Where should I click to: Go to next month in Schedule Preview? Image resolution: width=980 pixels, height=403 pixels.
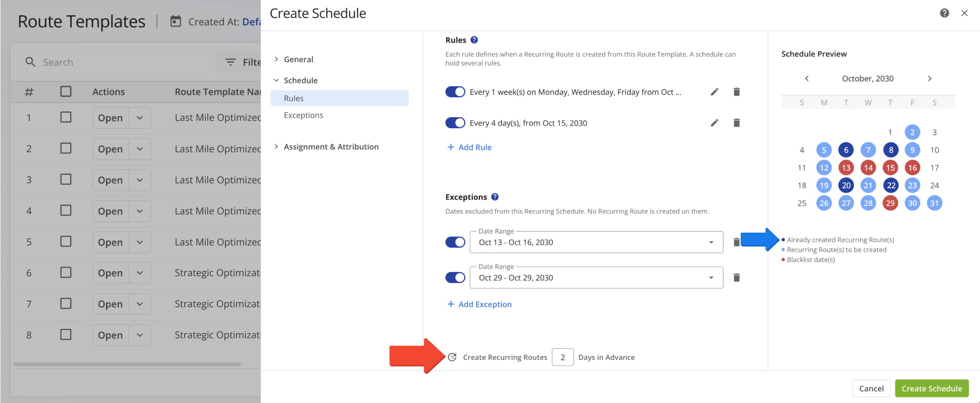(929, 78)
